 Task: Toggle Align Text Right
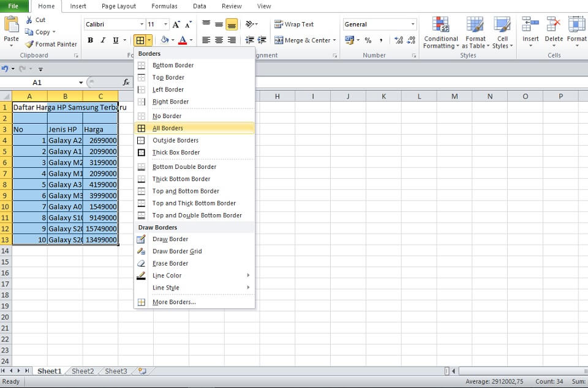(x=232, y=40)
